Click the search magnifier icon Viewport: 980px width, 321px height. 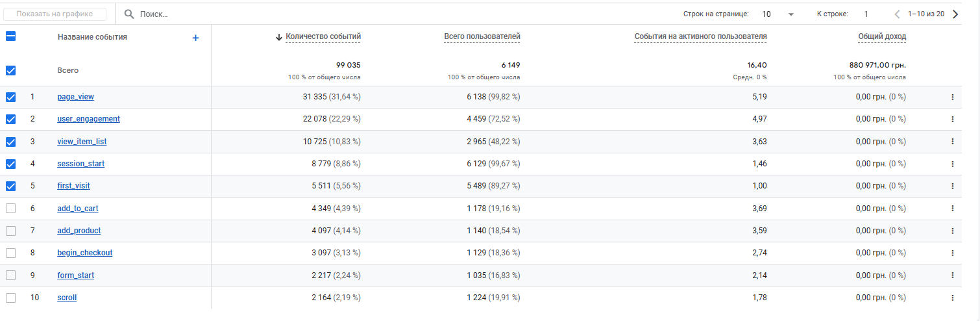129,14
